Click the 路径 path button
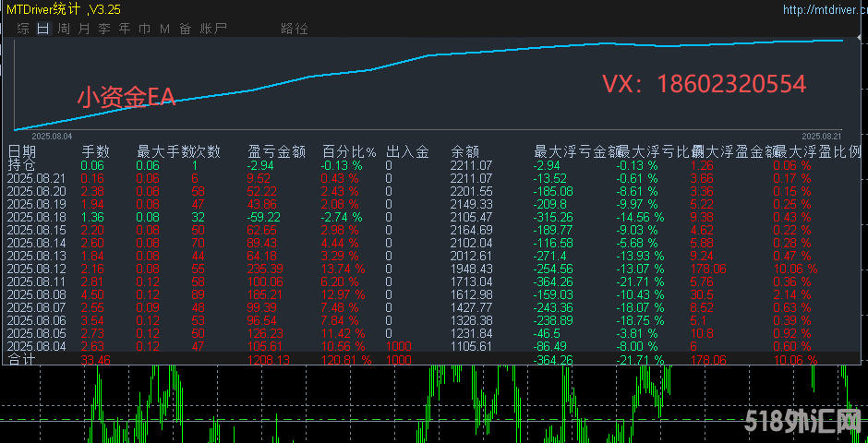Image resolution: width=868 pixels, height=443 pixels. point(294,29)
